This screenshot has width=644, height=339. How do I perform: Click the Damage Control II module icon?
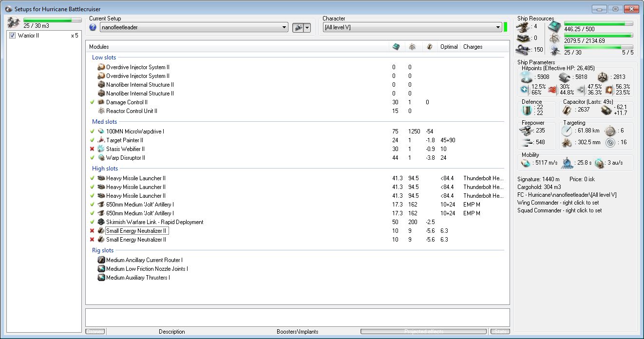(101, 102)
